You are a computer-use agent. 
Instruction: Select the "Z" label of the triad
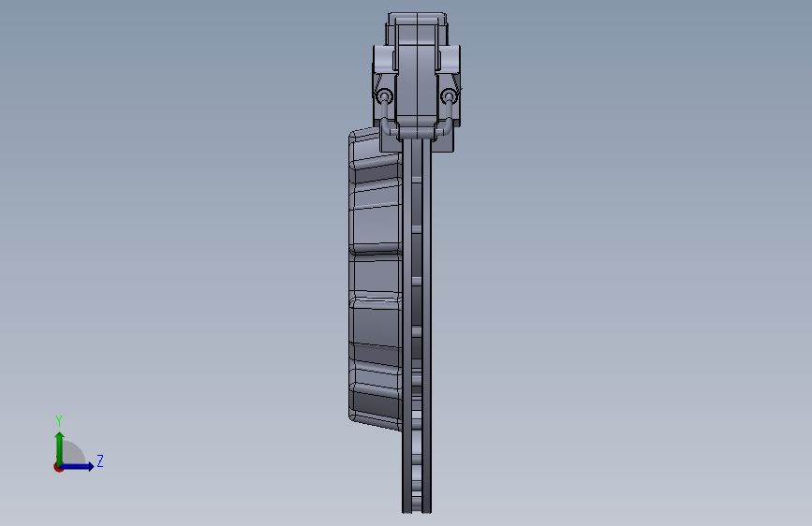point(100,460)
